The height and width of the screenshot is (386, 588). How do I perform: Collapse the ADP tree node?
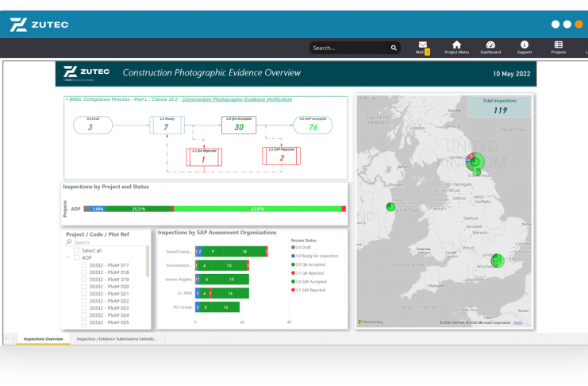68,257
